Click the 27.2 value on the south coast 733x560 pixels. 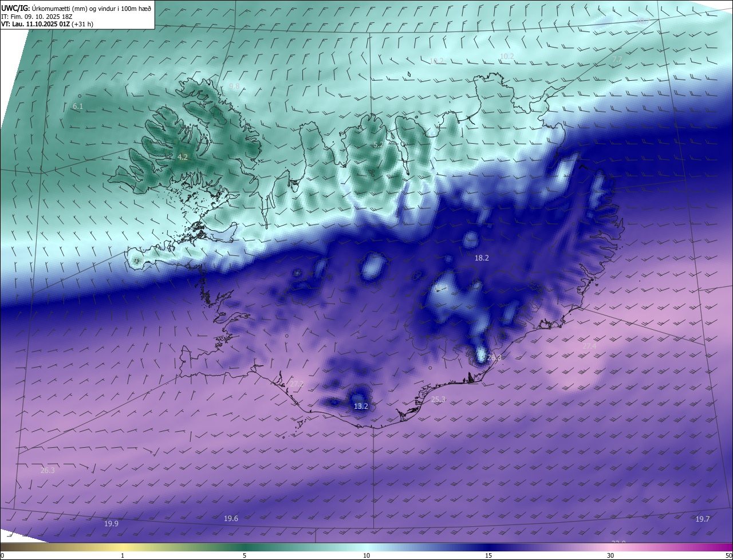(x=297, y=384)
